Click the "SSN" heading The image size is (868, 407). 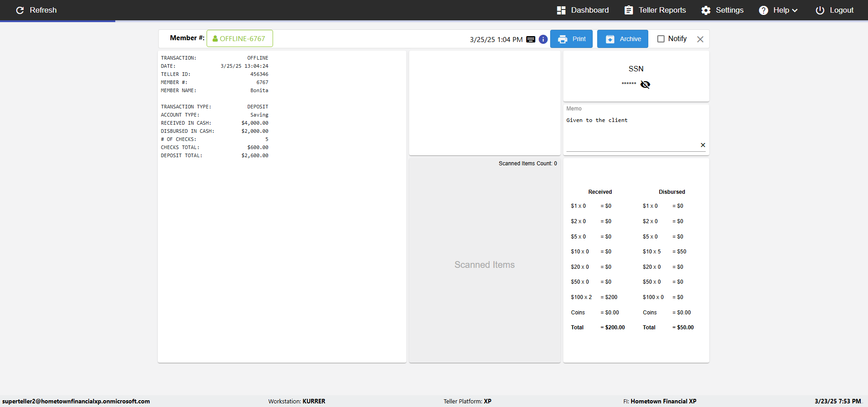click(x=636, y=69)
